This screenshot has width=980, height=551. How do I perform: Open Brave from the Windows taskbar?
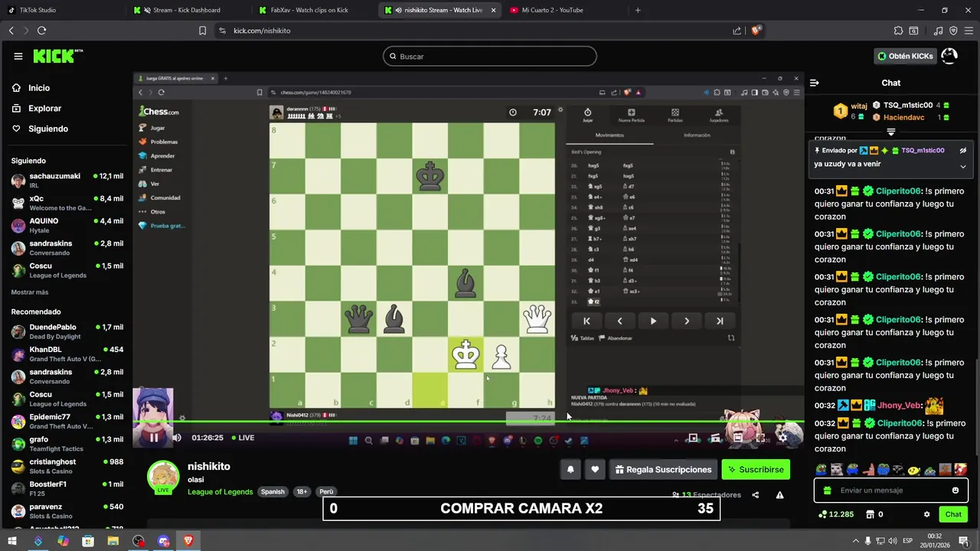[x=188, y=541]
